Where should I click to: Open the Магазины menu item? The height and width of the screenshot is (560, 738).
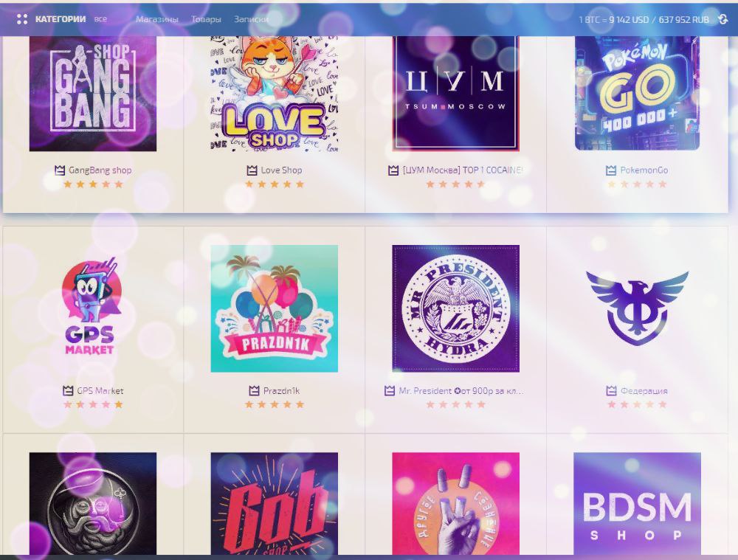coord(156,19)
